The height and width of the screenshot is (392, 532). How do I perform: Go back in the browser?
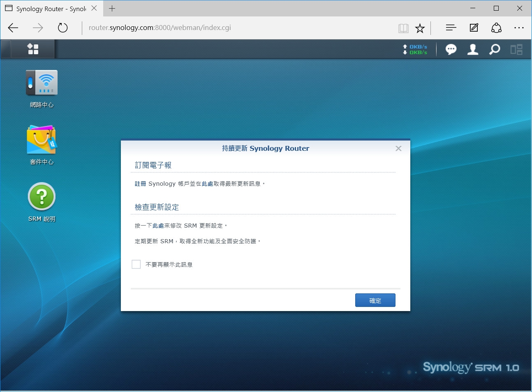13,28
